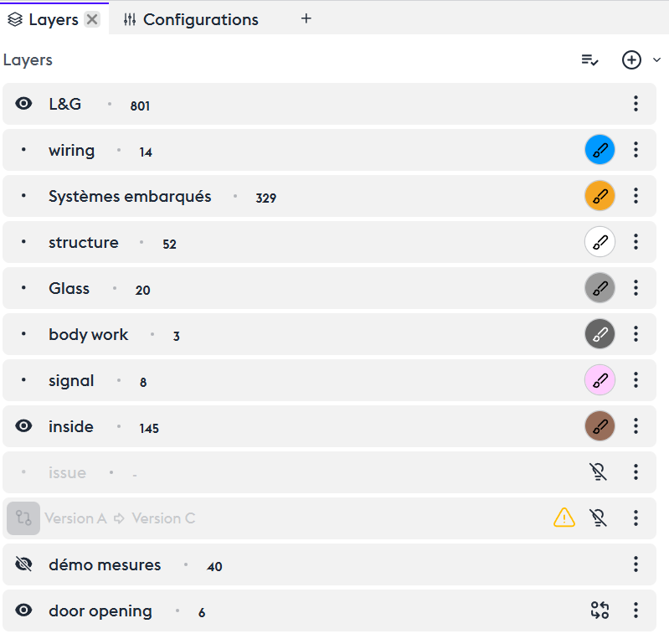Add a new tab with the plus
Viewport: 669px width, 644px height.
click(306, 18)
